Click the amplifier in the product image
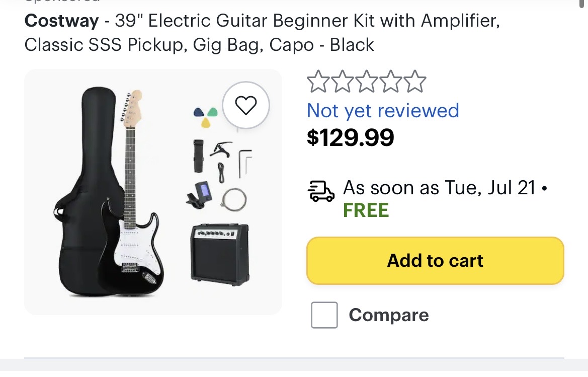The image size is (588, 377). pyautogui.click(x=220, y=254)
